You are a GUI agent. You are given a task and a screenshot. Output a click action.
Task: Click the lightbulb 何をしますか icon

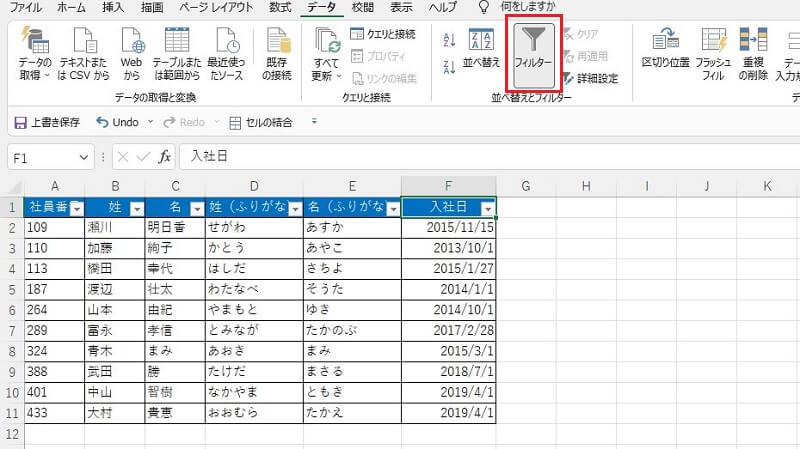click(x=483, y=7)
